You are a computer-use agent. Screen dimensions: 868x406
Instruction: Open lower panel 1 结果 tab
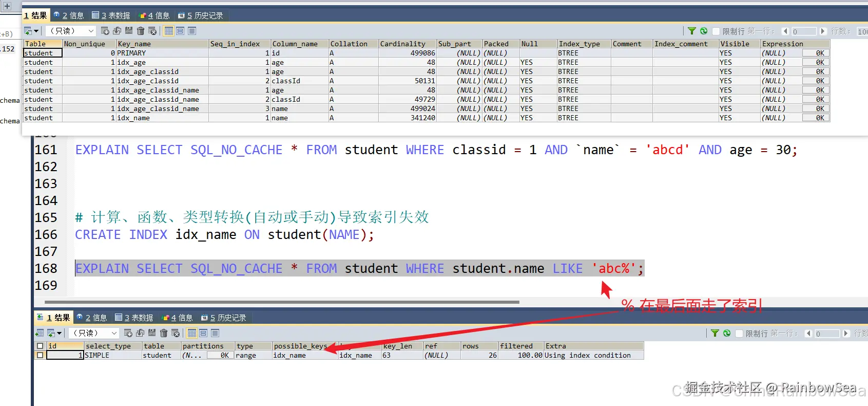click(53, 318)
